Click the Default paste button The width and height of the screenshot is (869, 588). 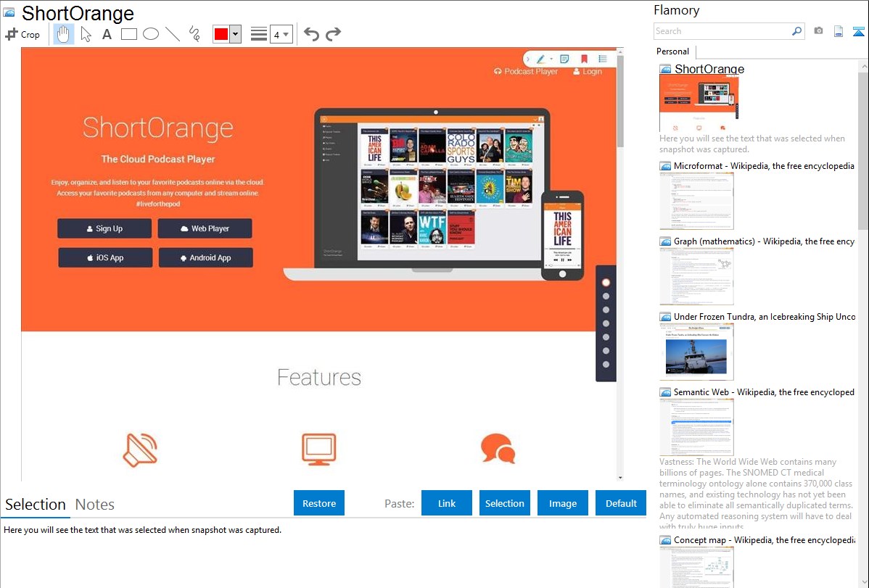pos(621,503)
